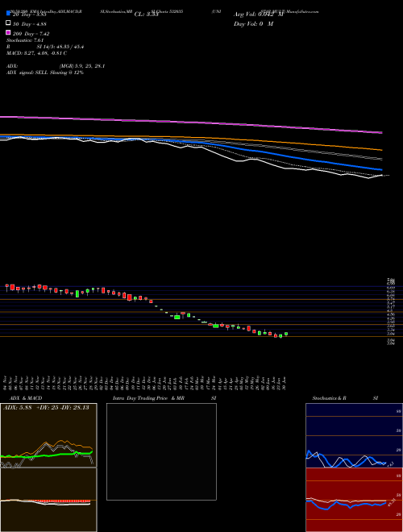Click the 'ADX signal: SELL' text line
The height and width of the screenshot is (532, 403).
point(45,73)
